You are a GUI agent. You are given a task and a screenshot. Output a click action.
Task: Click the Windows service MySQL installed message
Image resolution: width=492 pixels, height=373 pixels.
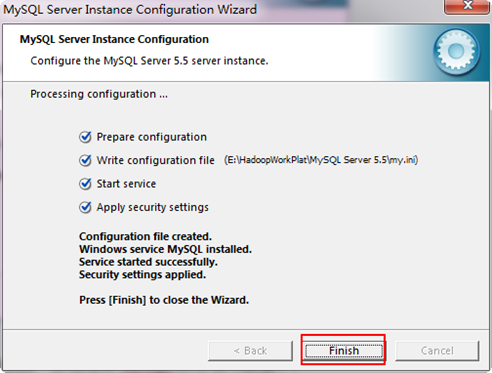(x=165, y=249)
